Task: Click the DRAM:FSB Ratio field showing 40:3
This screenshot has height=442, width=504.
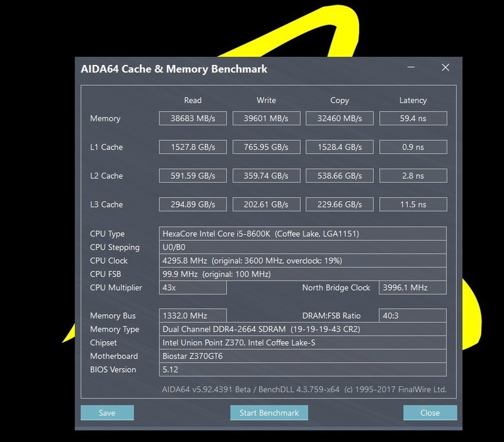Action: click(413, 315)
